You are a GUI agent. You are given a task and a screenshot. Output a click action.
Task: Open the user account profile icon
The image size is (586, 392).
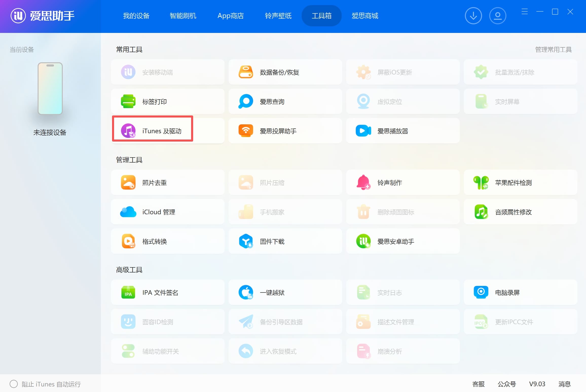[498, 16]
